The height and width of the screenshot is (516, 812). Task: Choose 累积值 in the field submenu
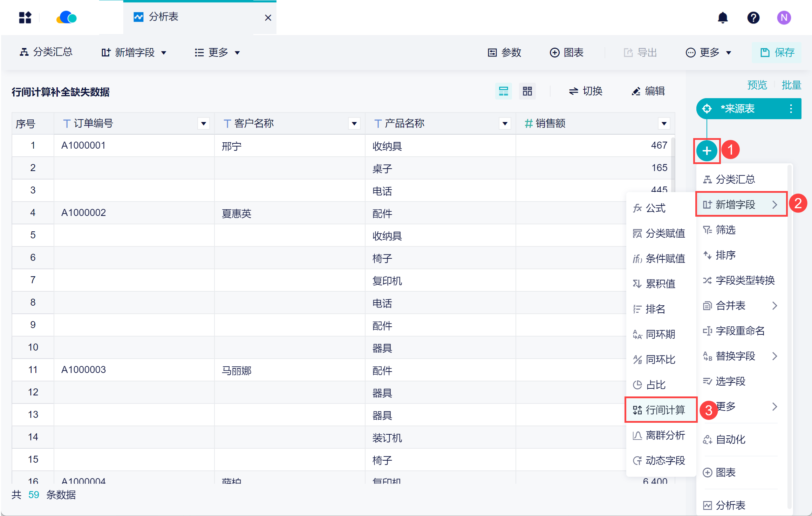[x=661, y=284]
